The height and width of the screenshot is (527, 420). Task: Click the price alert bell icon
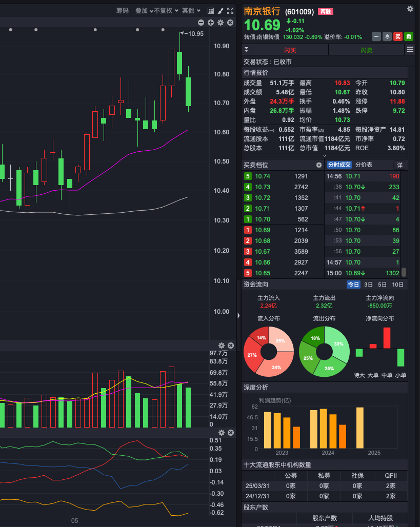coord(387,36)
